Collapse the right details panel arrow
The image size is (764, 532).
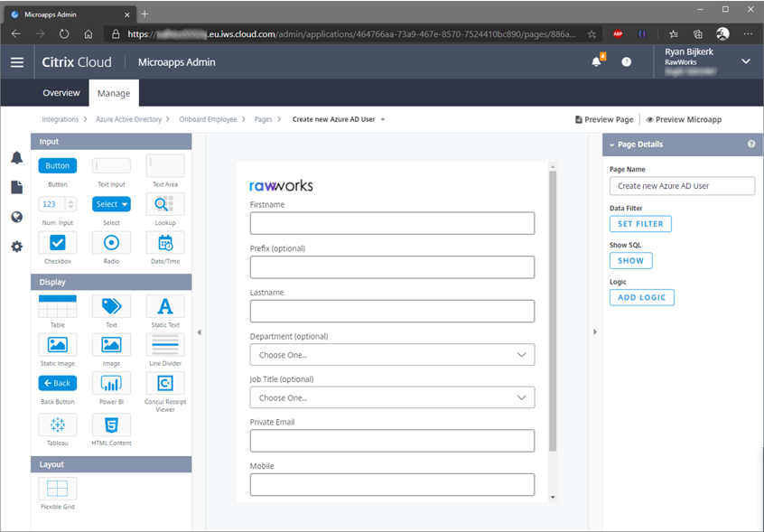595,332
